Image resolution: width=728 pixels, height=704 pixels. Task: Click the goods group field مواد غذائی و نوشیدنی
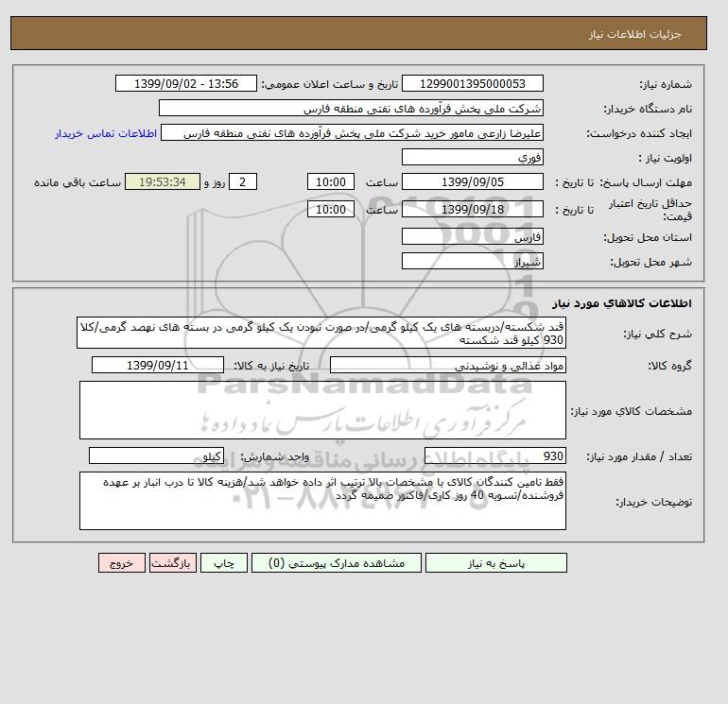tap(447, 365)
